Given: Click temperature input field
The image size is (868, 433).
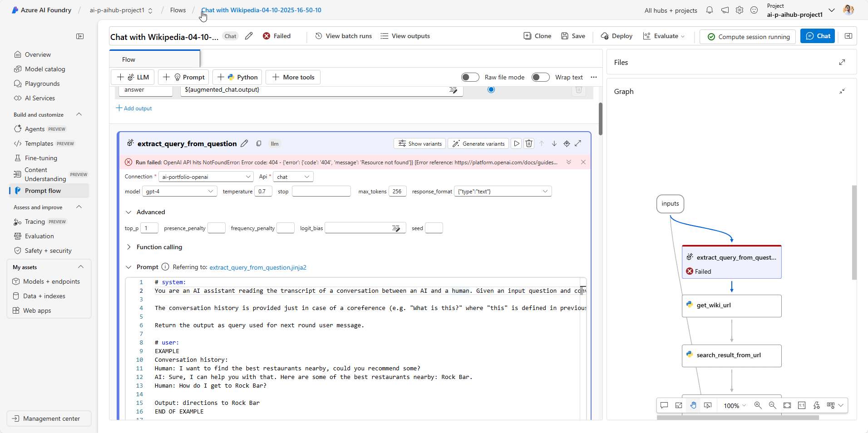Looking at the screenshot, I should coord(263,192).
